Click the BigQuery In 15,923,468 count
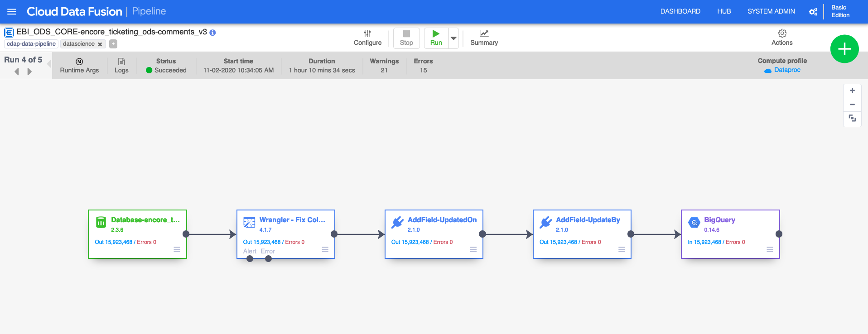The image size is (868, 334). [x=704, y=242]
